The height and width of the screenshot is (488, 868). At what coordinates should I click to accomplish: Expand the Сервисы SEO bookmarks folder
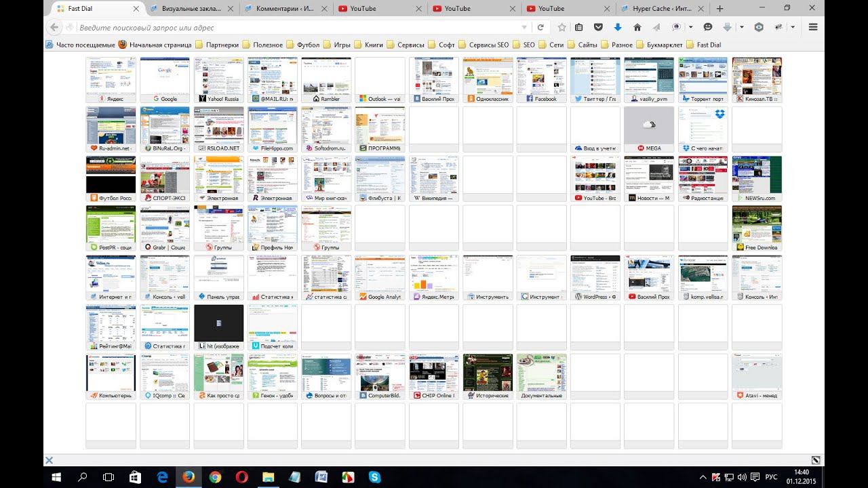(x=484, y=45)
